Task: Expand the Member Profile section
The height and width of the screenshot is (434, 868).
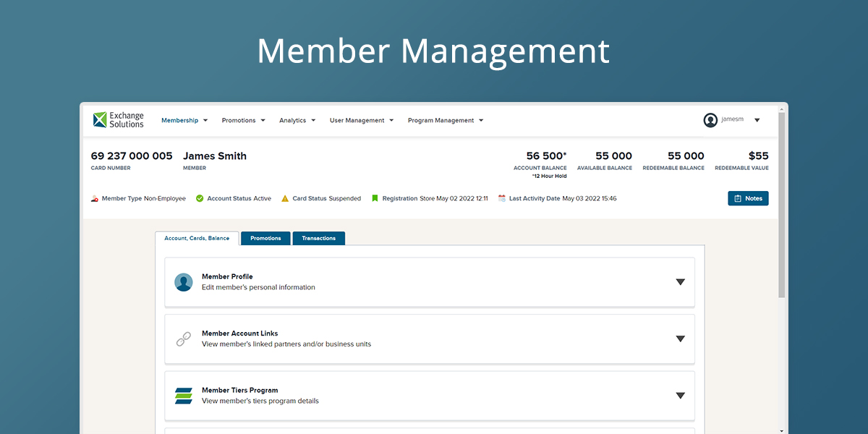Action: tap(680, 282)
